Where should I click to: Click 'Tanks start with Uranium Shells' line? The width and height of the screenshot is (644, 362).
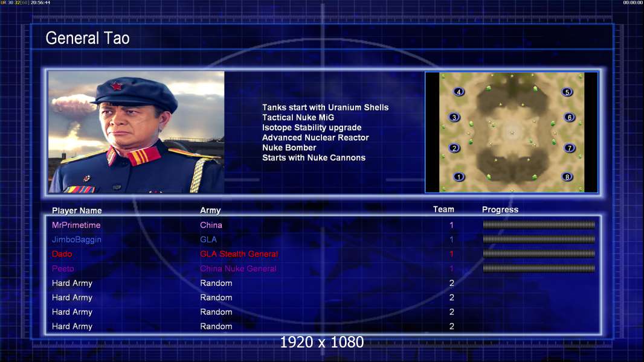pos(325,107)
